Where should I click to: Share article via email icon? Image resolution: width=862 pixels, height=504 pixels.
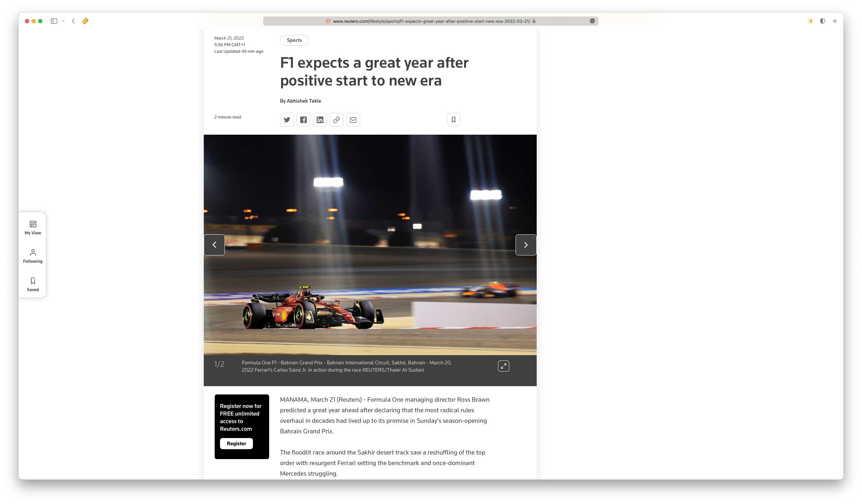coord(353,120)
